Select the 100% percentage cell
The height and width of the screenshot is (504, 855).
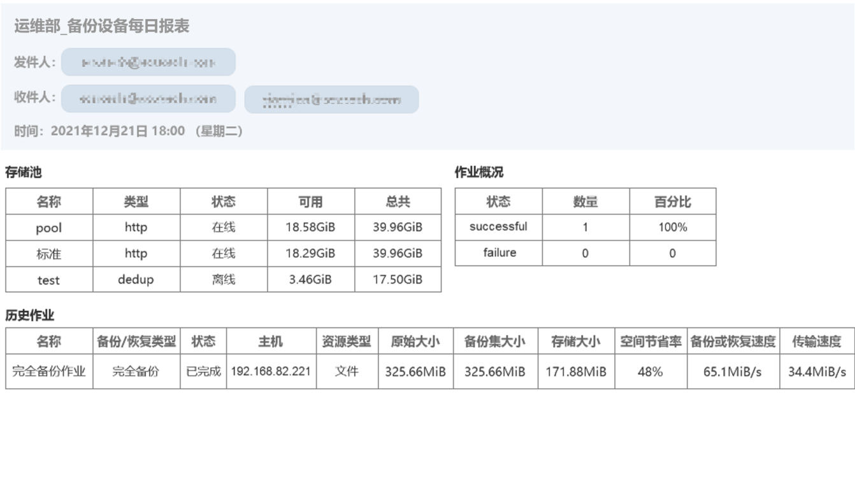click(x=672, y=227)
